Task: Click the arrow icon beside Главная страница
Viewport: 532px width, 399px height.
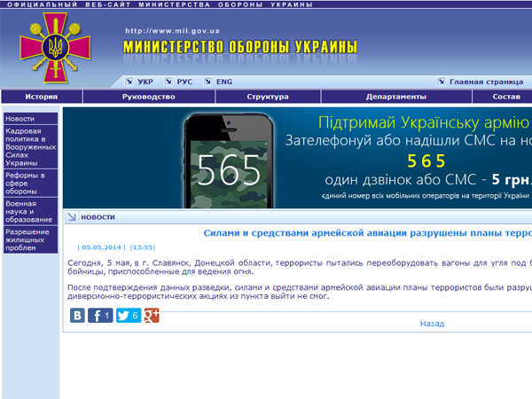Action: [442, 82]
